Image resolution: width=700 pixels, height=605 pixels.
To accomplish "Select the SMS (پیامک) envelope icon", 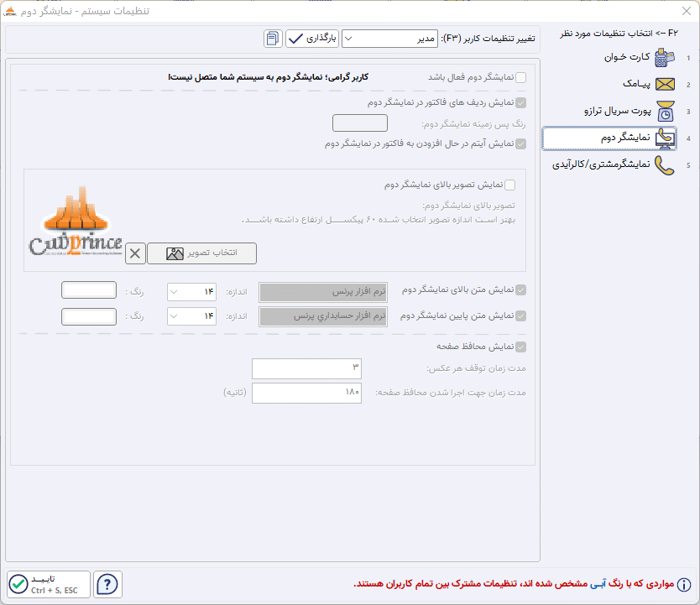I will coord(665,84).
